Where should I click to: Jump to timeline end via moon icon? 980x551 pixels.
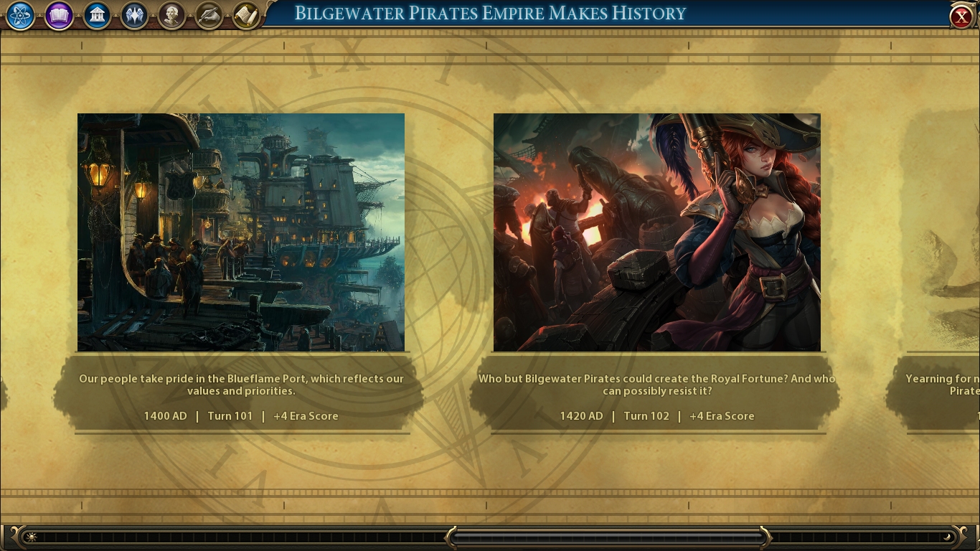pos(949,537)
